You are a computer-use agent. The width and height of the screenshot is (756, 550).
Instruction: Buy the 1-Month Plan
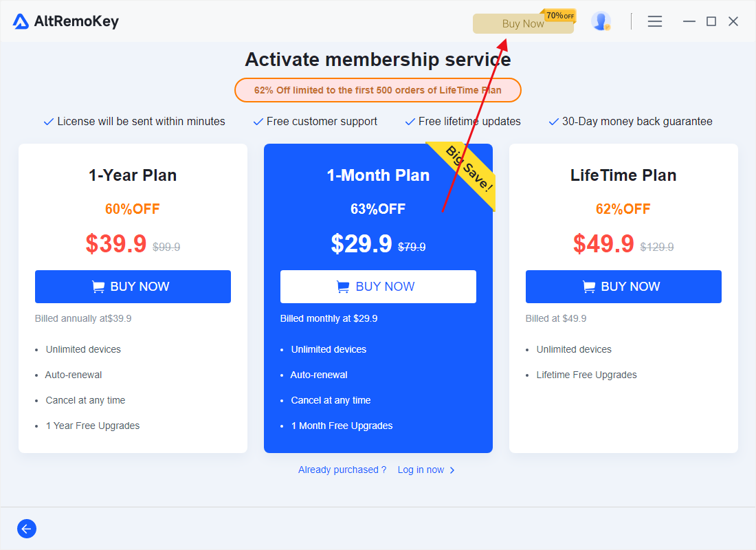pyautogui.click(x=378, y=287)
